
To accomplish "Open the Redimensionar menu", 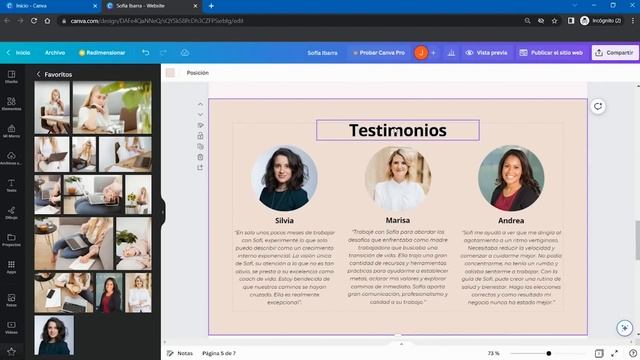I will [102, 53].
